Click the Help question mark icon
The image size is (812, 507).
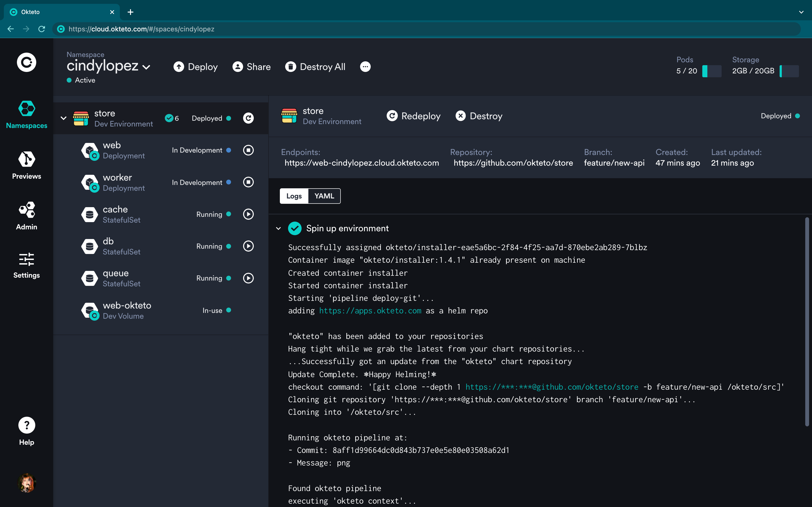(27, 425)
